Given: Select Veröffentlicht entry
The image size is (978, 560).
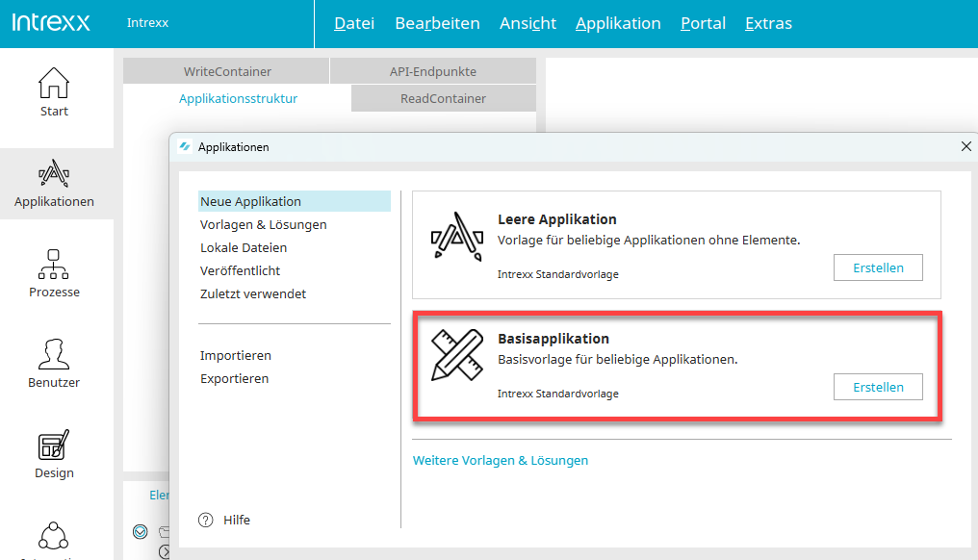Looking at the screenshot, I should (x=240, y=270).
